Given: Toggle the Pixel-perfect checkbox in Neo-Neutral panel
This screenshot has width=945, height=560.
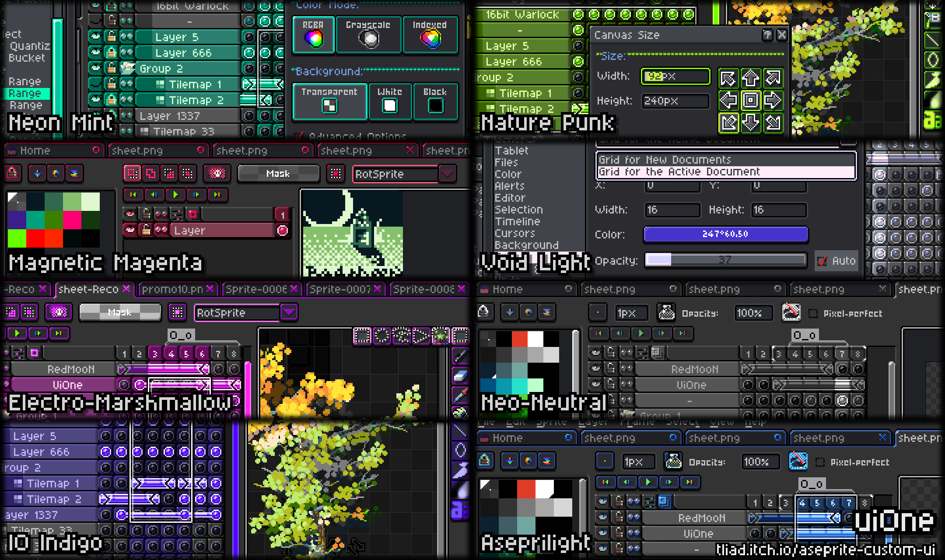Looking at the screenshot, I should 813,313.
